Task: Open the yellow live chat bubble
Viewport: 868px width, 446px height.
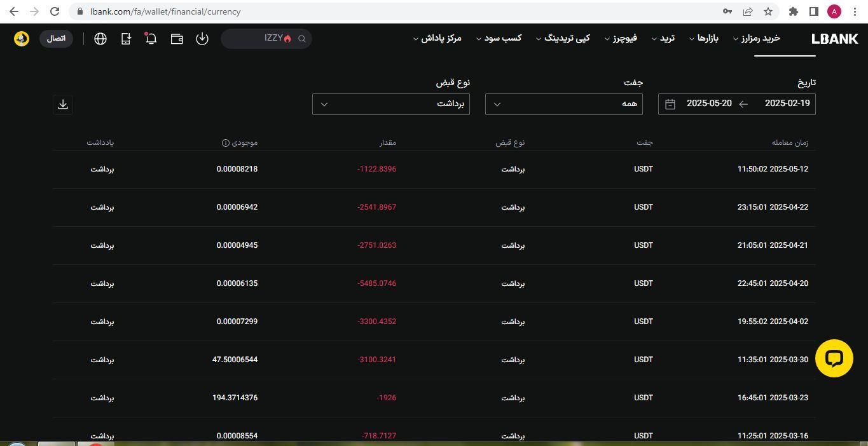Action: point(834,358)
